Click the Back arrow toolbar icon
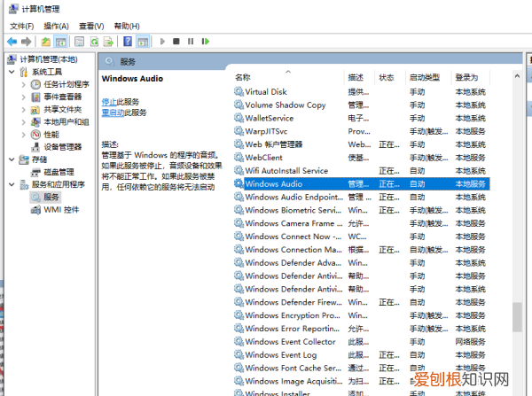The image size is (532, 396). point(12,42)
